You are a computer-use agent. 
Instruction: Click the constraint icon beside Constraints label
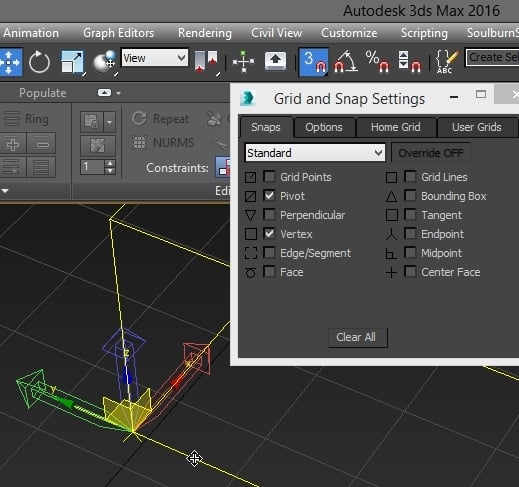point(224,167)
